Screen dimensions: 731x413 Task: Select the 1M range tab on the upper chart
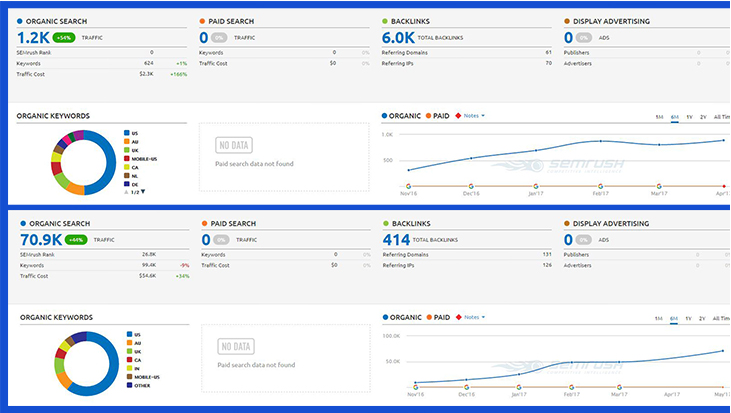tap(659, 116)
